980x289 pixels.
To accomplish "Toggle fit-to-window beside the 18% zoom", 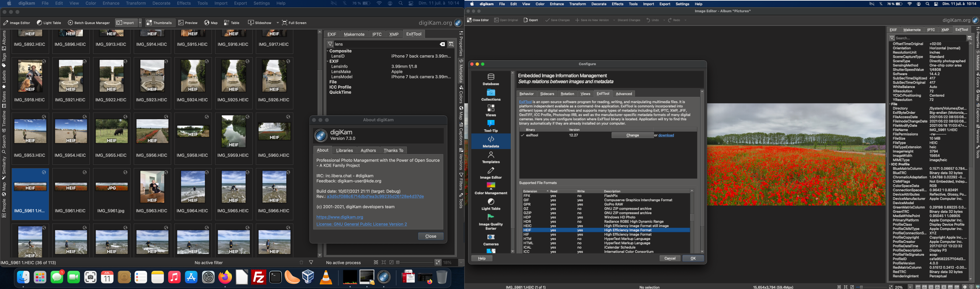I will (x=438, y=263).
